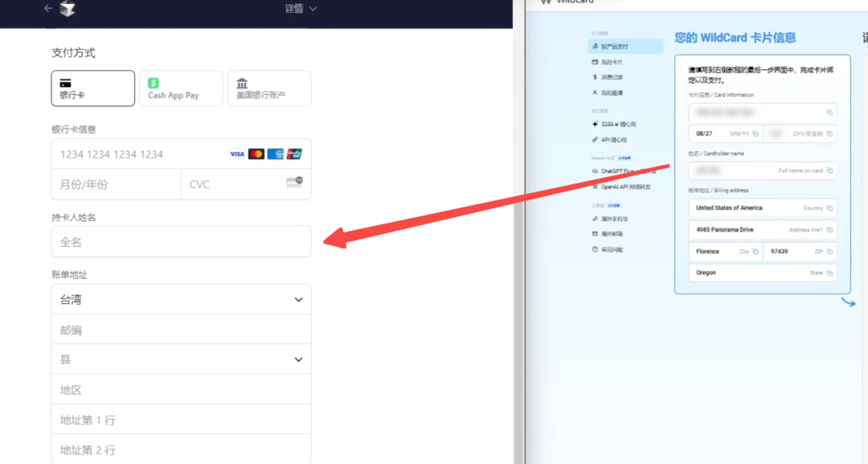Copy the 08/27 expiry date value
This screenshot has height=464, width=868.
tap(755, 134)
